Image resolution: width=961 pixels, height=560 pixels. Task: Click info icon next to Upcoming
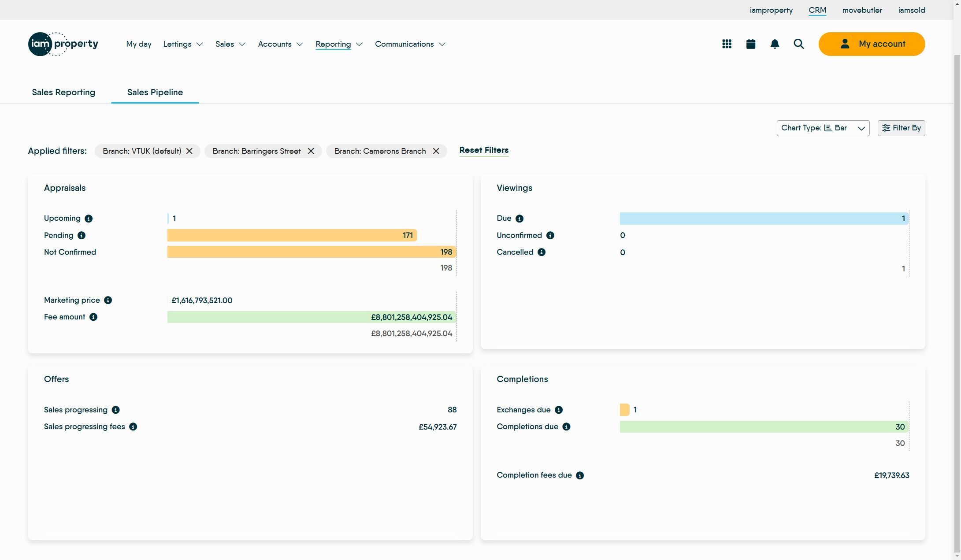click(89, 219)
